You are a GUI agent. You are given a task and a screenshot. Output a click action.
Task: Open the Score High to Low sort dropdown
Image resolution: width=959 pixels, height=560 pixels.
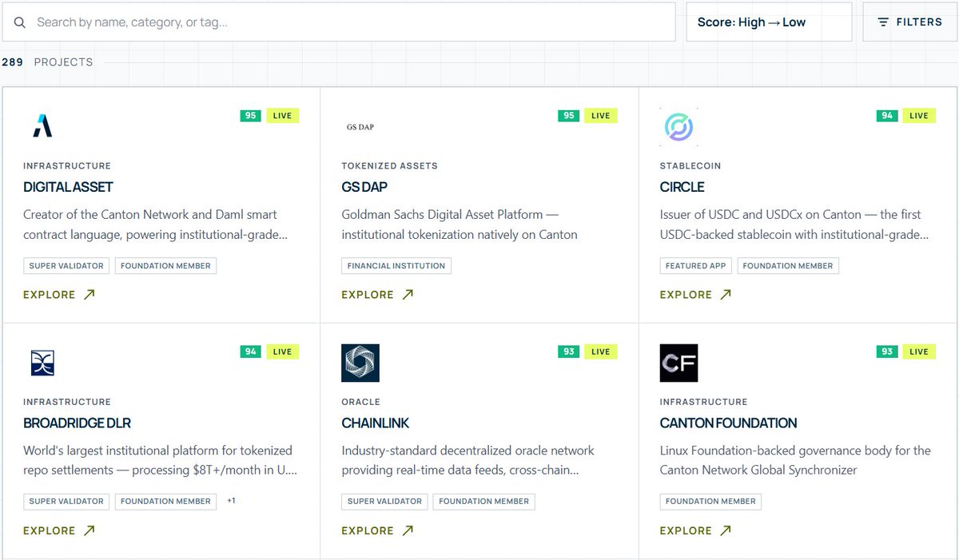pos(769,22)
